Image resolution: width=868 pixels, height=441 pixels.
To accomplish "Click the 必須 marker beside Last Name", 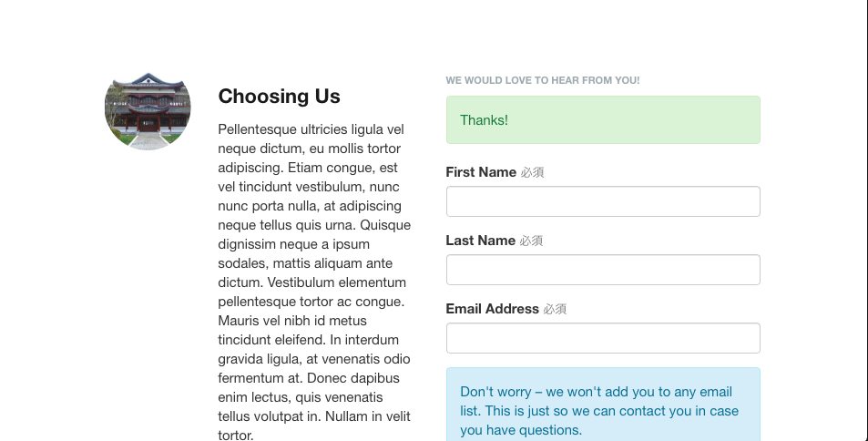I will click(x=531, y=241).
